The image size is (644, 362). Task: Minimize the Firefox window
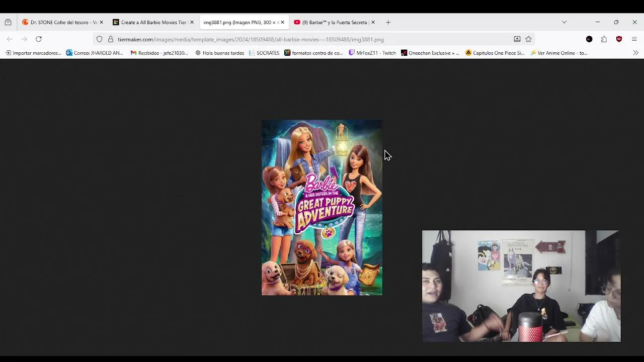[597, 22]
